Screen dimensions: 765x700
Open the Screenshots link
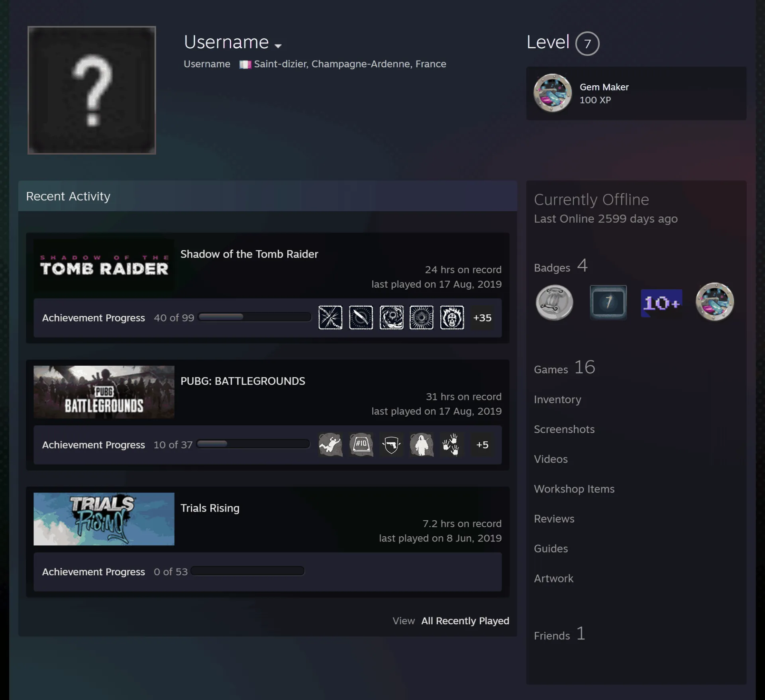(x=564, y=429)
